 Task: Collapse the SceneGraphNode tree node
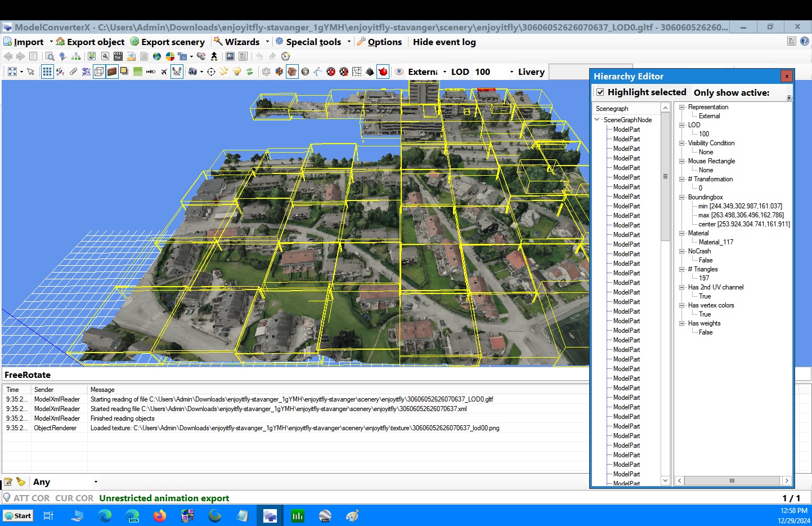(x=597, y=120)
